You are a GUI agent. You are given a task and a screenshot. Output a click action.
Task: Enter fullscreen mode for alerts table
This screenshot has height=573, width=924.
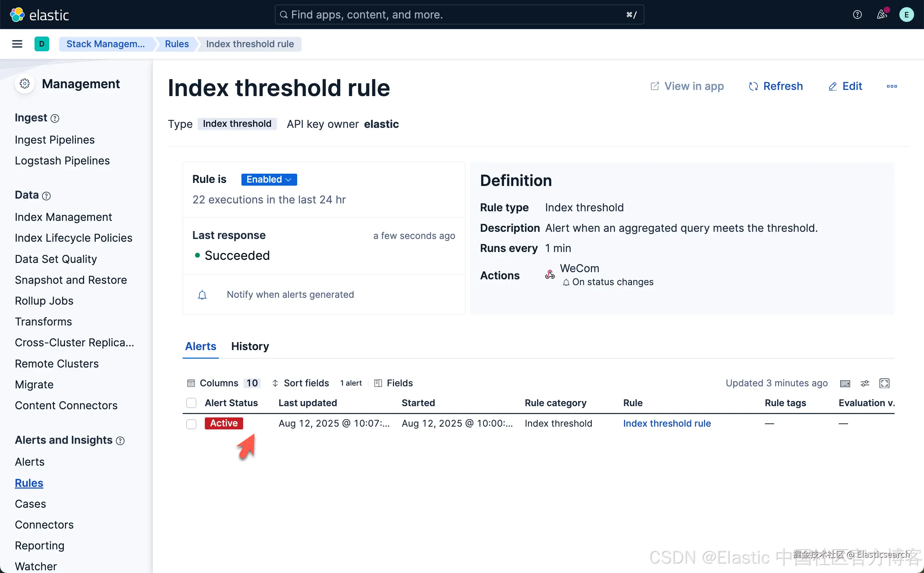884,384
